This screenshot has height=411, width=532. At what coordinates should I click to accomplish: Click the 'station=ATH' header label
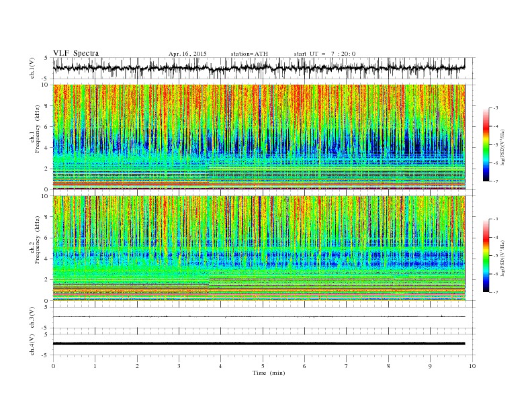249,54
